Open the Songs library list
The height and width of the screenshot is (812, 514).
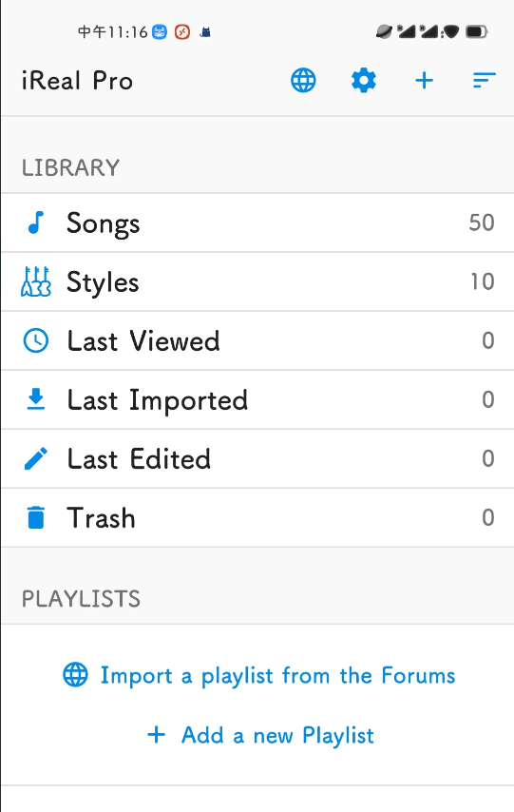coord(257,222)
